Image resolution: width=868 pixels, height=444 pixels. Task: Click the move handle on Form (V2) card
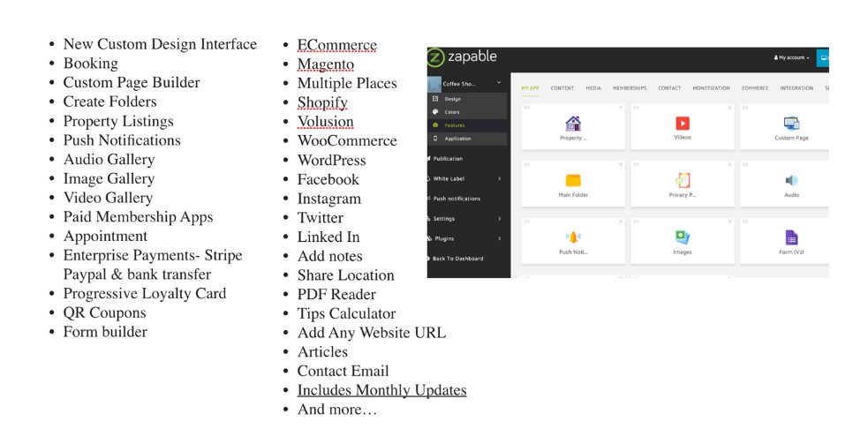(745, 222)
